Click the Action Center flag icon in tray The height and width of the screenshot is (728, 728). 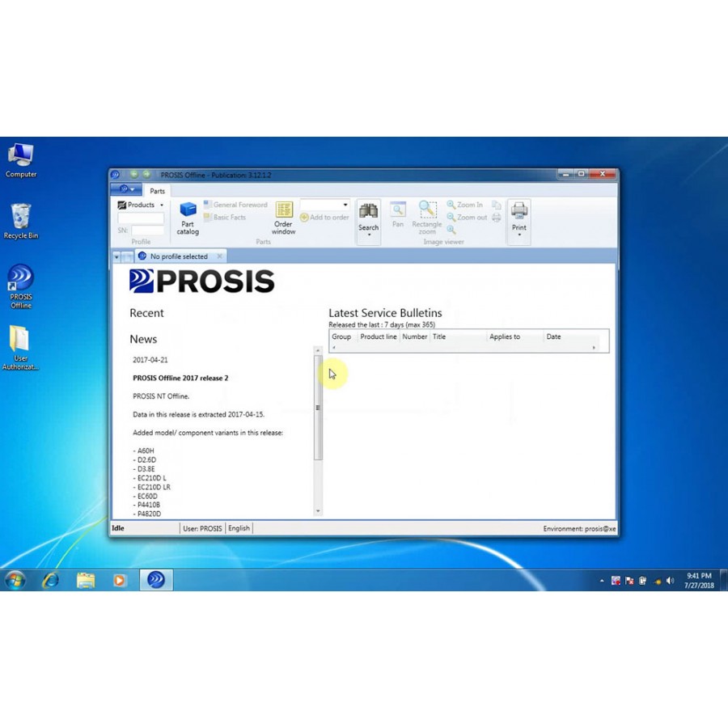[x=629, y=581]
